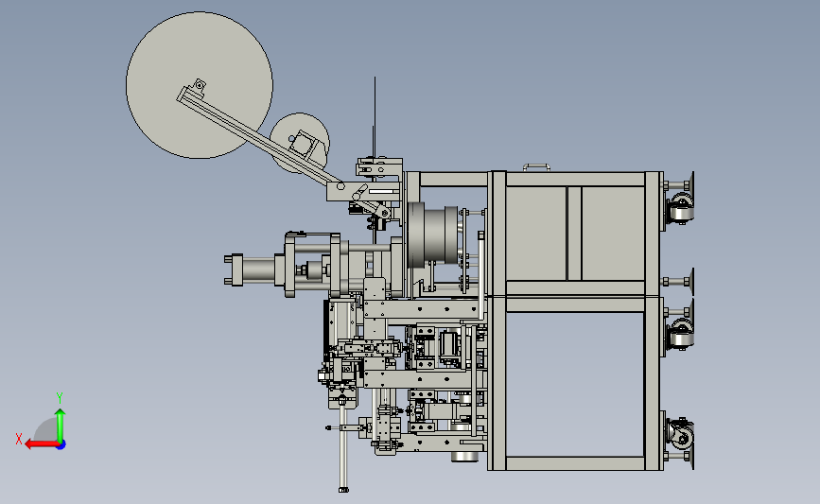This screenshot has height=504, width=820.
Task: Select the large circular reel disc
Action: click(x=200, y=85)
